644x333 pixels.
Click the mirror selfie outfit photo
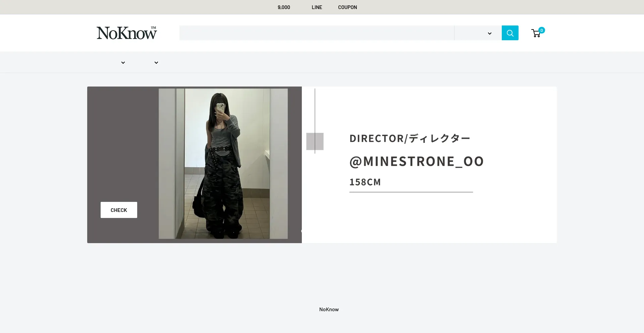point(223,164)
